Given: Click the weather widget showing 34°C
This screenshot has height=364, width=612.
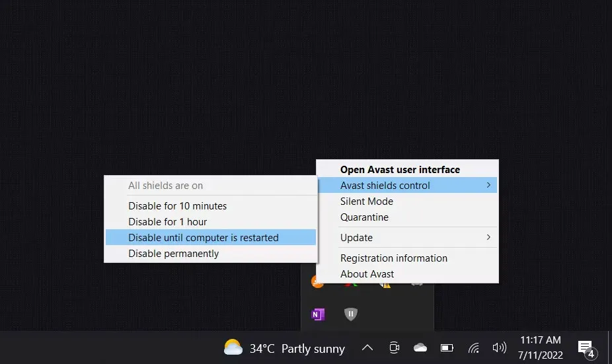Looking at the screenshot, I should click(x=284, y=348).
